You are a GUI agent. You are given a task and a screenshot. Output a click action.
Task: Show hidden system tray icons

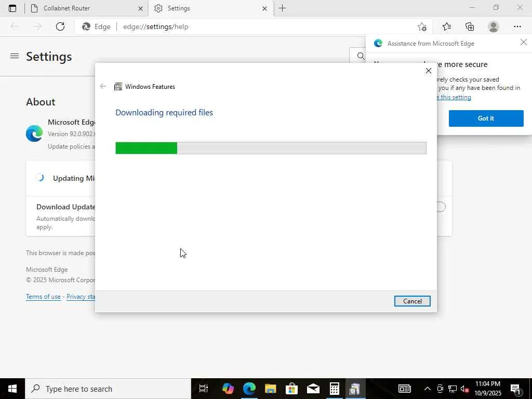[428, 389]
